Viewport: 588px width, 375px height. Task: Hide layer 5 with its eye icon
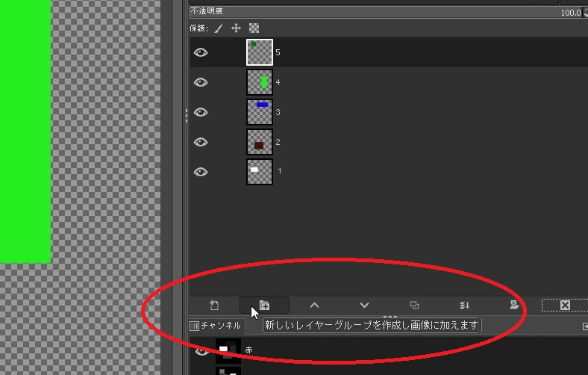point(201,53)
